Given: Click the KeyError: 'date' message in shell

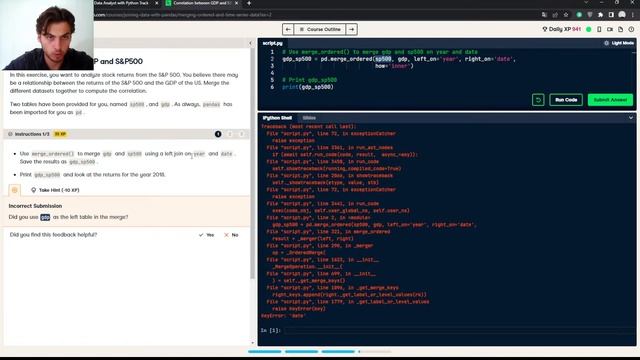Looking at the screenshot, I should coord(283,316).
